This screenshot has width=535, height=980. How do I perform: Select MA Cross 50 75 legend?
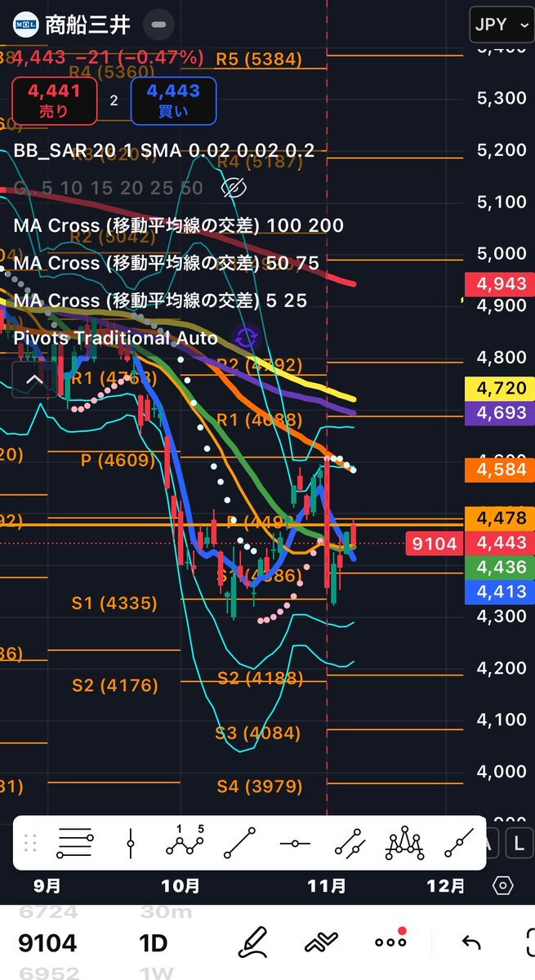166,263
